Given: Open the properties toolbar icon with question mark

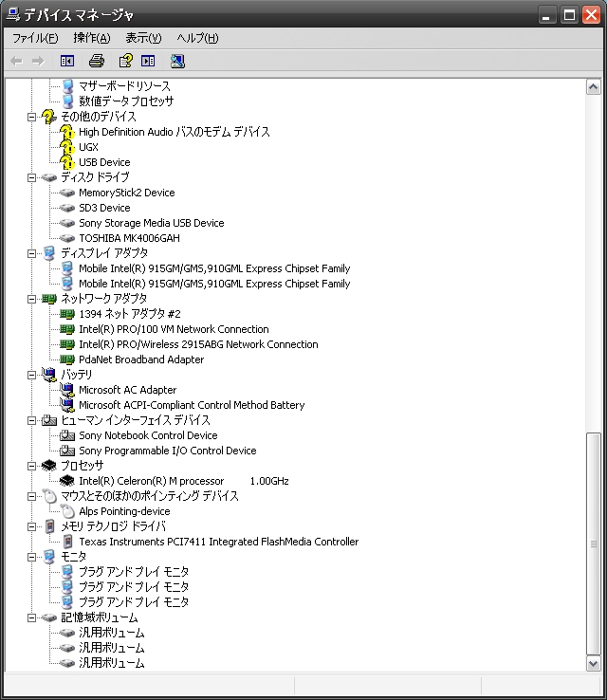Looking at the screenshot, I should 125,61.
